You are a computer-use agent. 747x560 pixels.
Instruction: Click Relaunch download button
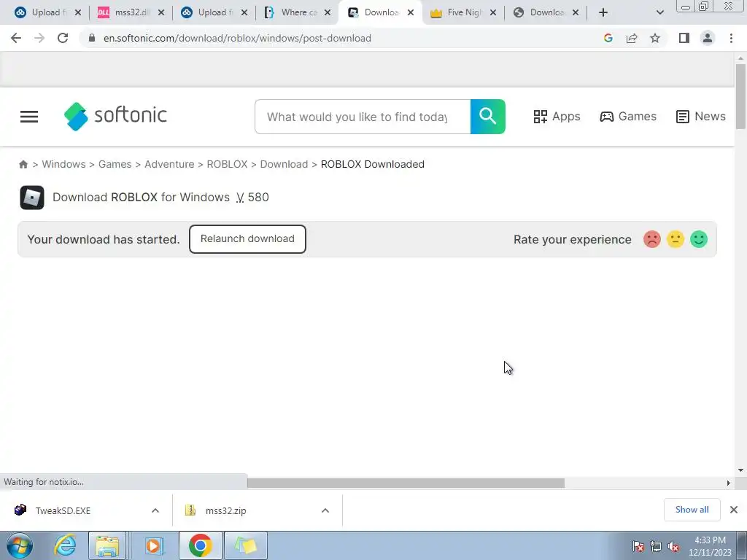coord(247,239)
